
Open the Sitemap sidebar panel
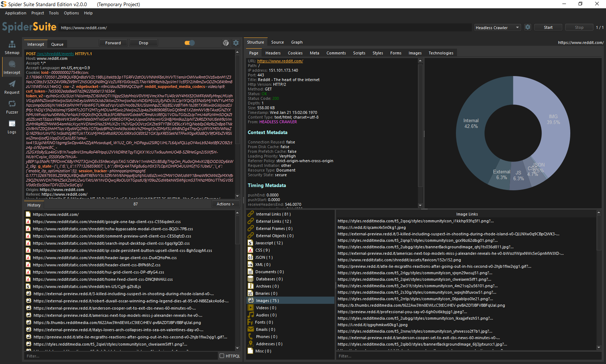[12, 47]
